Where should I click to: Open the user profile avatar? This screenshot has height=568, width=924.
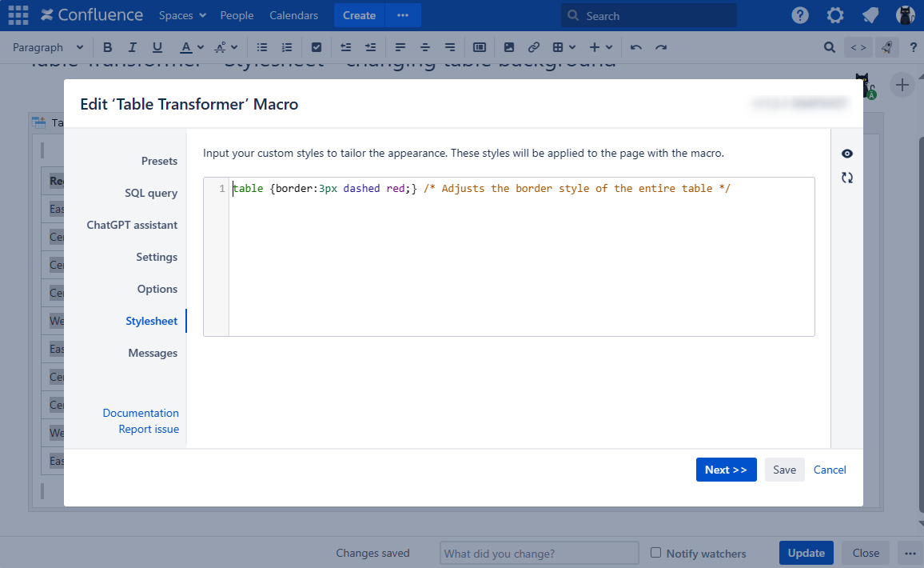click(x=905, y=15)
